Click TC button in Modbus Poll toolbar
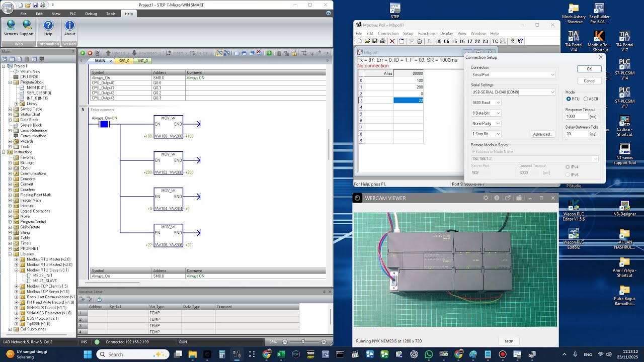The width and height of the screenshot is (644, 362). (x=495, y=41)
